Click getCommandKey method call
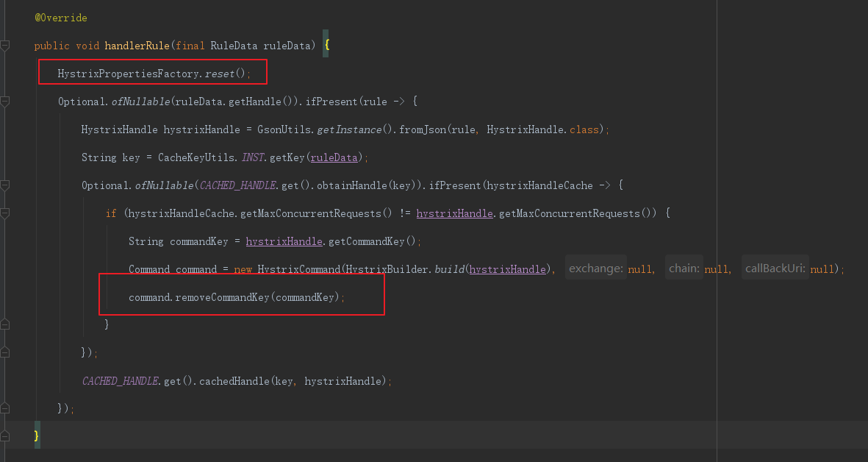The height and width of the screenshot is (462, 868). click(367, 241)
